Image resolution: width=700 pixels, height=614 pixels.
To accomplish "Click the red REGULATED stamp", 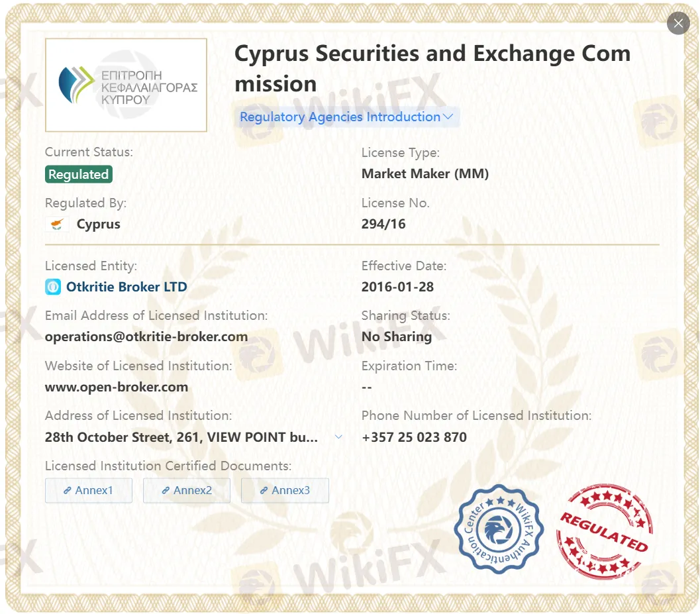I will click(x=605, y=531).
